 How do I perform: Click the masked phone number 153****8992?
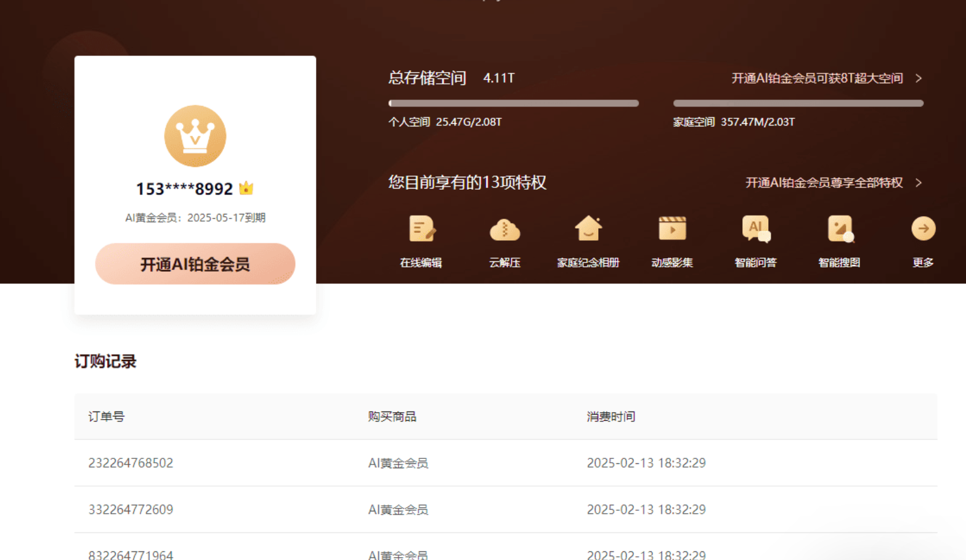click(184, 189)
